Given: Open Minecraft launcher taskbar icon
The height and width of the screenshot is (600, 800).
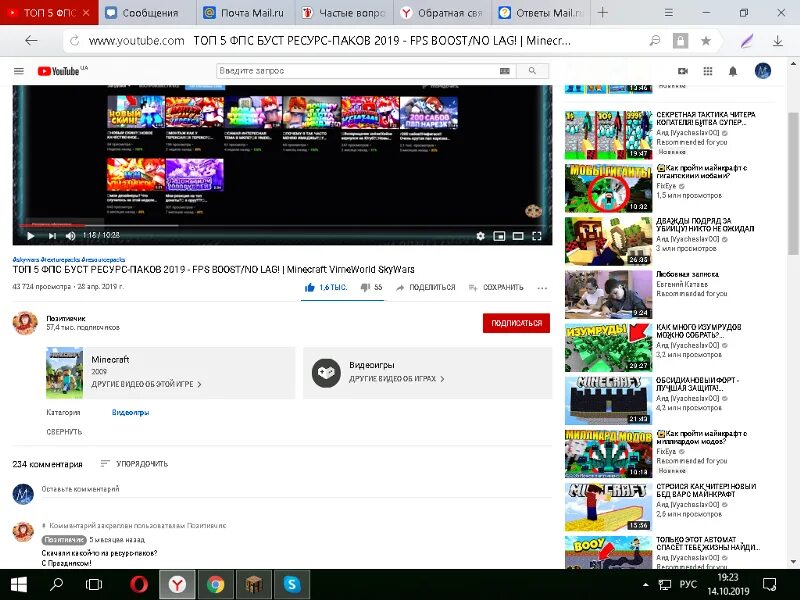Looking at the screenshot, I should (x=254, y=585).
